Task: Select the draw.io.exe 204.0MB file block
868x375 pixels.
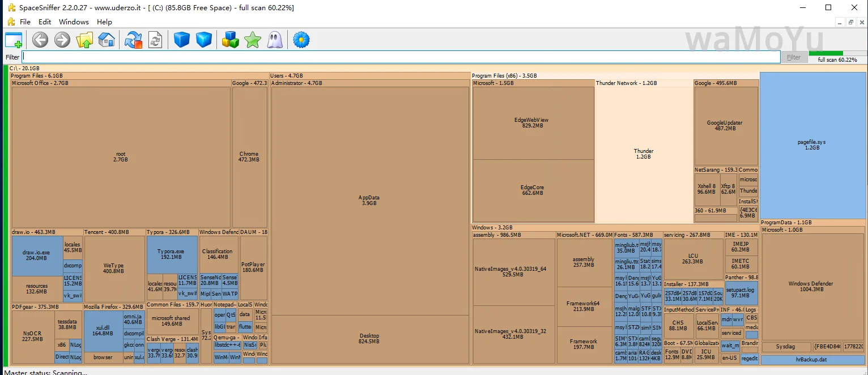Action: coord(36,255)
